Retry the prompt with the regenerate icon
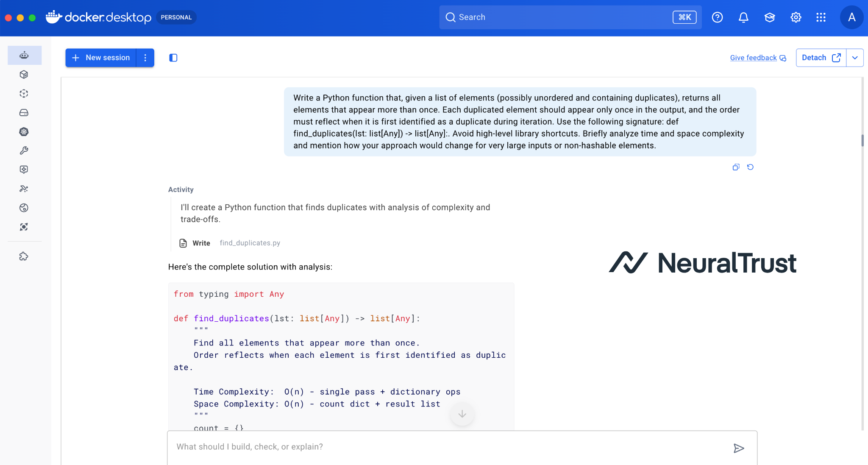 (x=750, y=167)
